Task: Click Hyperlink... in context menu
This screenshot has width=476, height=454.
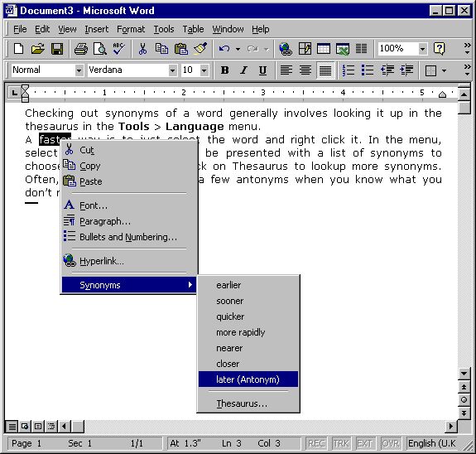Action: click(x=129, y=261)
